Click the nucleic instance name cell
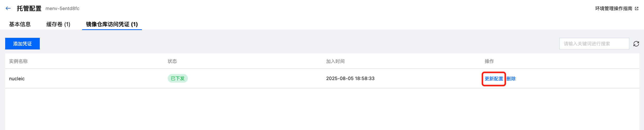The height and width of the screenshot is (130, 644). click(x=17, y=79)
